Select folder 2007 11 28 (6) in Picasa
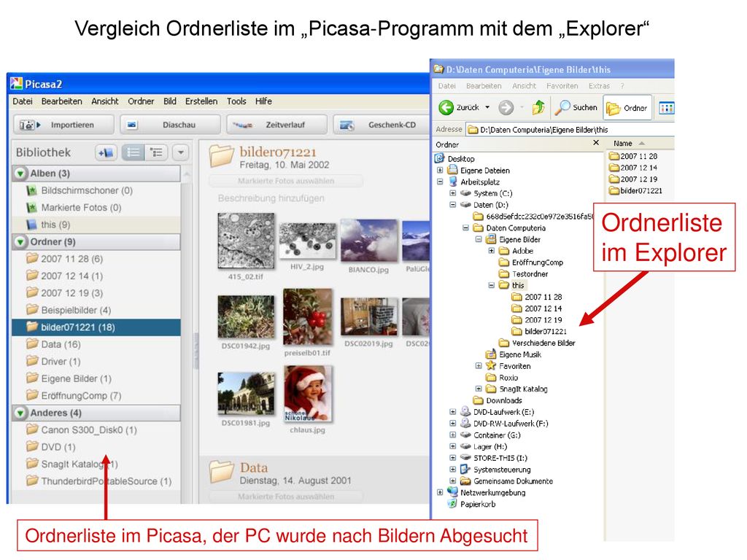Viewport: 747px width, 560px height. point(96,259)
